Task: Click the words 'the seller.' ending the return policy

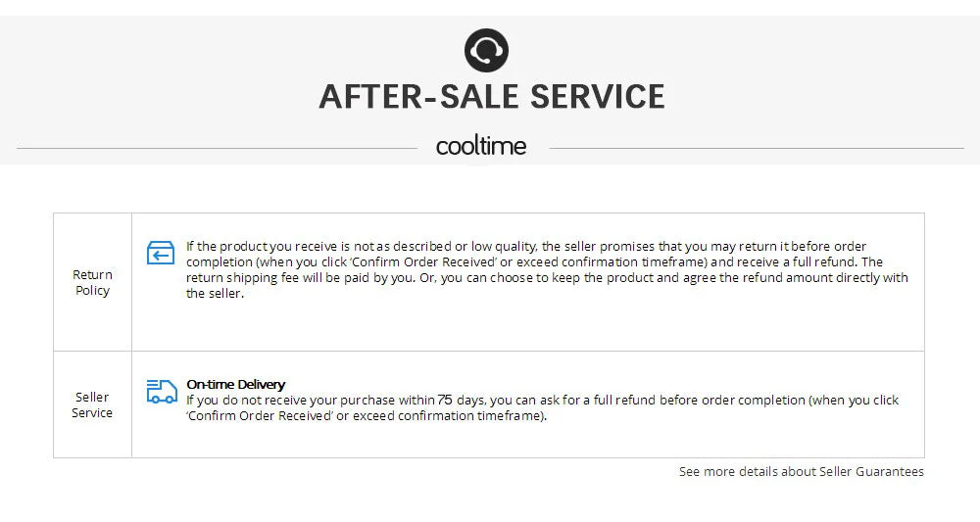Action: (x=214, y=294)
